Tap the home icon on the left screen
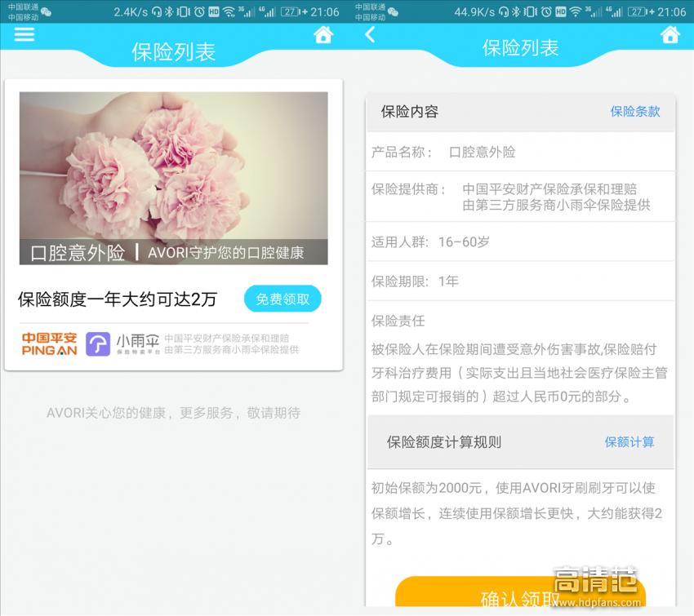The width and height of the screenshot is (694, 616). pyautogui.click(x=323, y=34)
